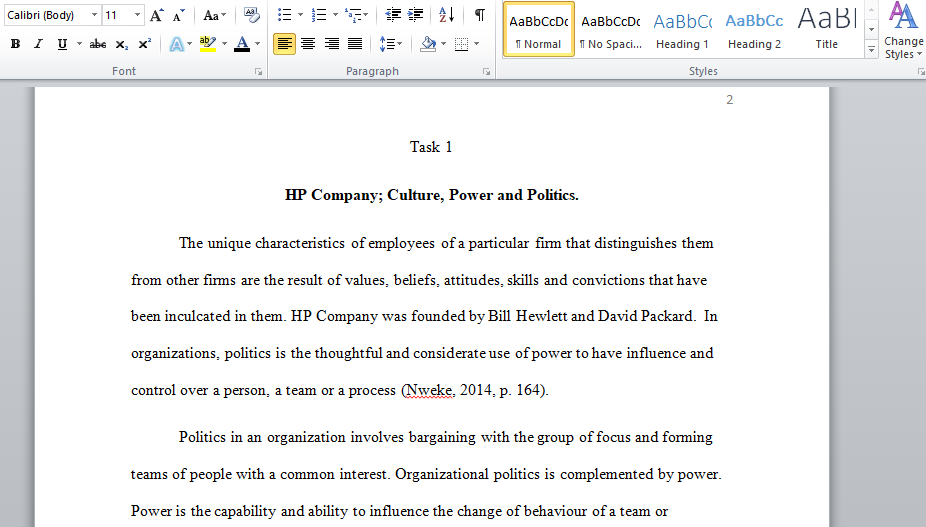926x527 pixels.
Task: Toggle subscript formatting
Action: pos(122,44)
